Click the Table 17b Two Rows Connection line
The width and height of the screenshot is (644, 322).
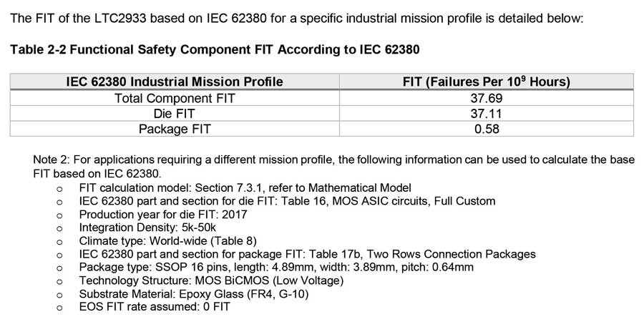click(307, 254)
